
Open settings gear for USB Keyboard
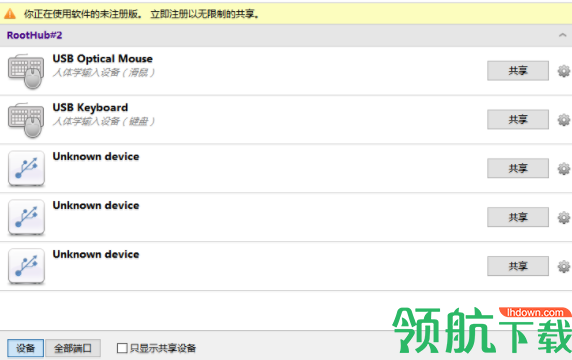(564, 120)
